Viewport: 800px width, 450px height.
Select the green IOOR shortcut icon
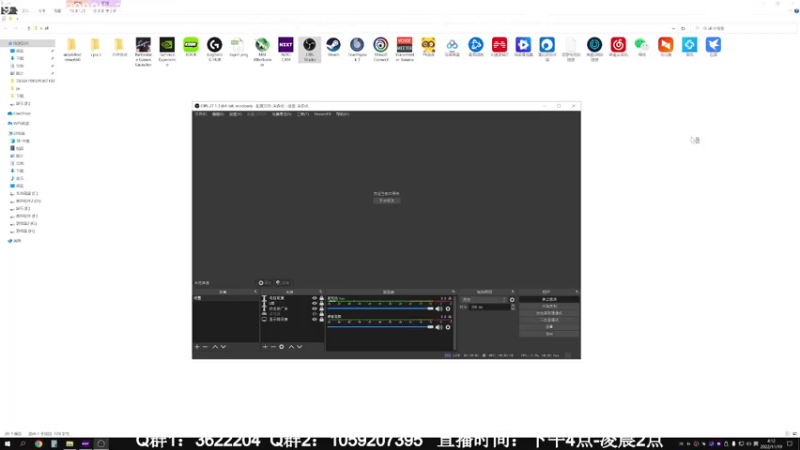pos(190,45)
